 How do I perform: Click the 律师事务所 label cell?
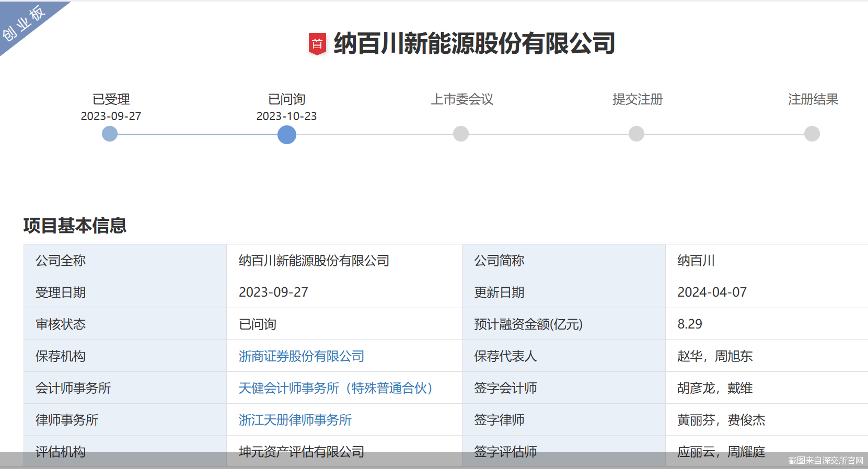tap(125, 420)
